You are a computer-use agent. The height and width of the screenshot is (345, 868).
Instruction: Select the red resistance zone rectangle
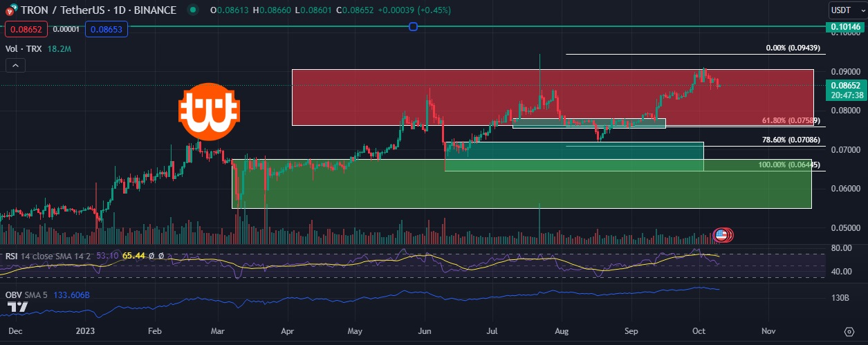click(552, 97)
